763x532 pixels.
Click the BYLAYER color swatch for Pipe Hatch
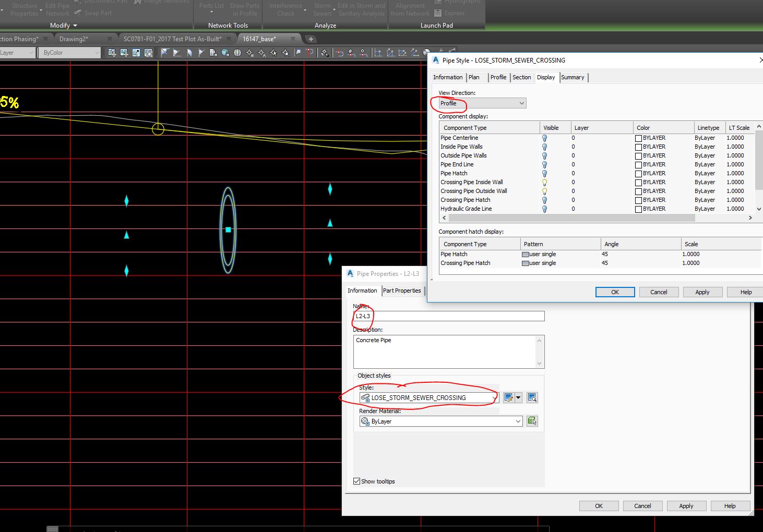click(x=638, y=173)
